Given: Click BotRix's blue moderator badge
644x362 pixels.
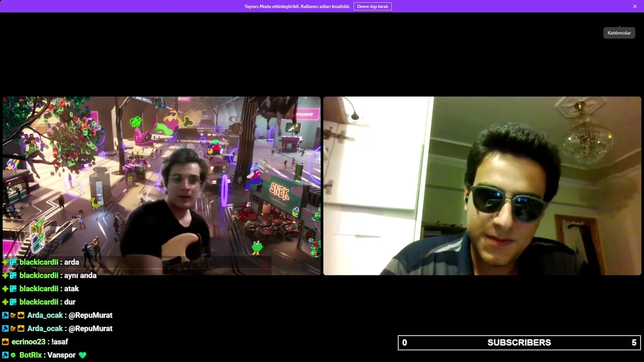Looking at the screenshot, I should [x=5, y=355].
